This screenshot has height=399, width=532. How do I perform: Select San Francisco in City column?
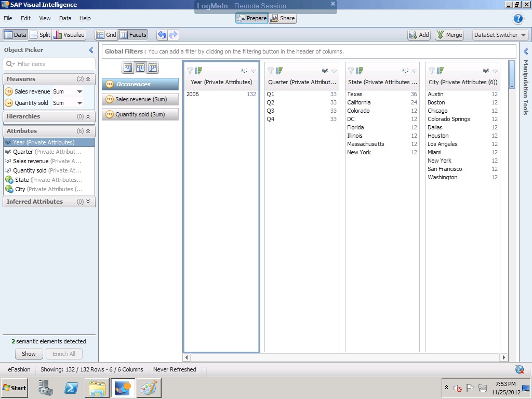[x=462, y=169]
